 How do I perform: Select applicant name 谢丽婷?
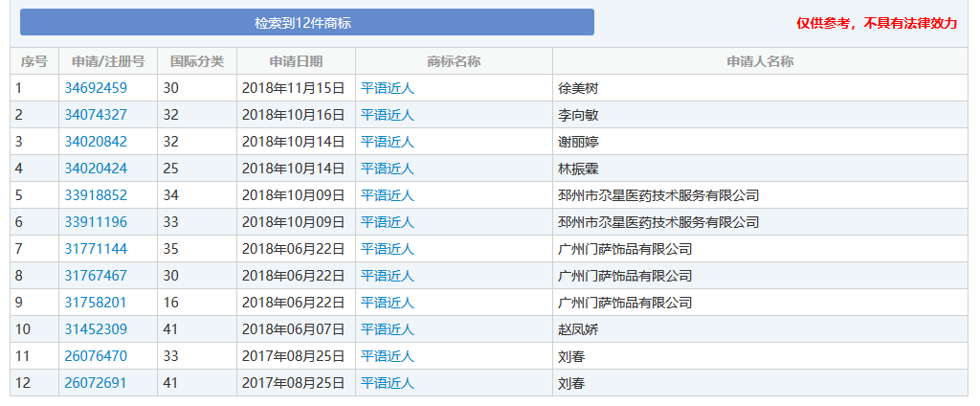point(578,142)
